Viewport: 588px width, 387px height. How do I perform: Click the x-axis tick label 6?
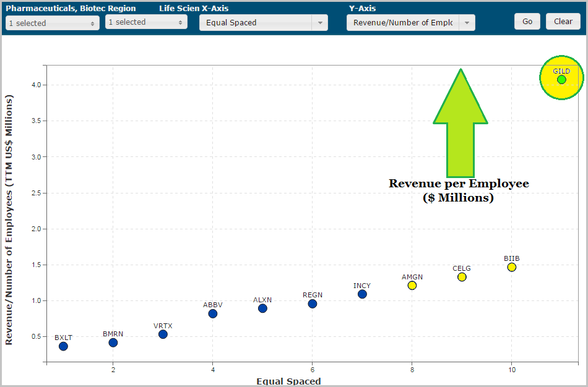coord(312,370)
